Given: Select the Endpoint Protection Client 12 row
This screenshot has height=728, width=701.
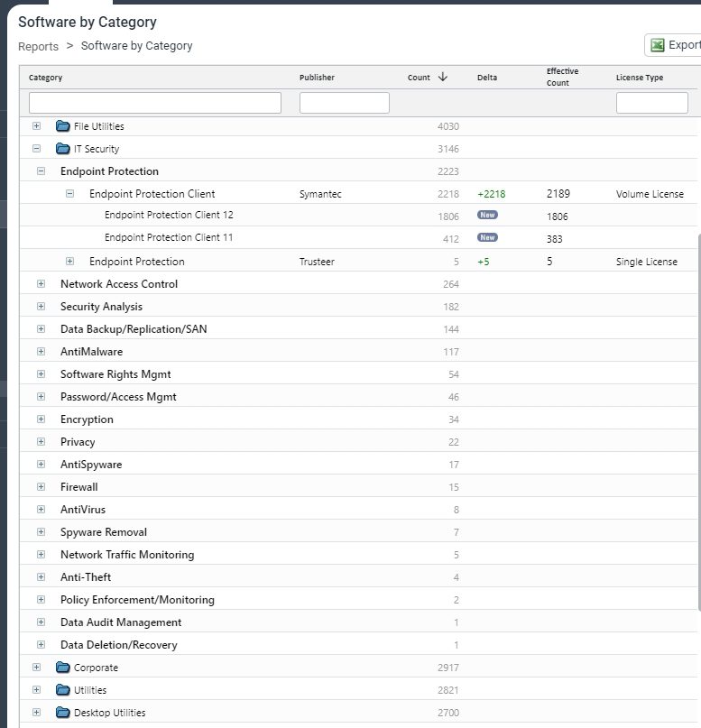Looking at the screenshot, I should pos(358,215).
